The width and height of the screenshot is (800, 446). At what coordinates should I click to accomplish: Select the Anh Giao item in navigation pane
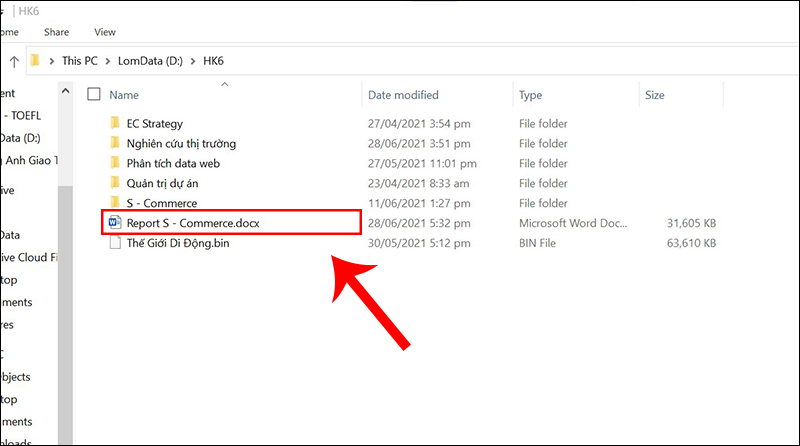tap(29, 160)
